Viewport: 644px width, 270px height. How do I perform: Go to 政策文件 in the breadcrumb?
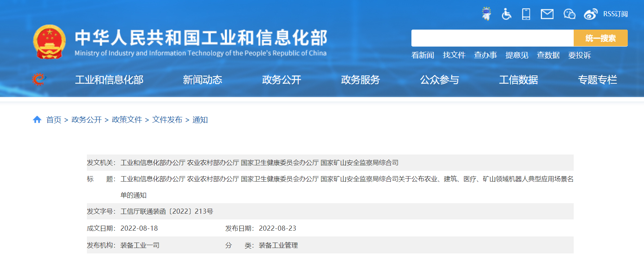point(127,120)
